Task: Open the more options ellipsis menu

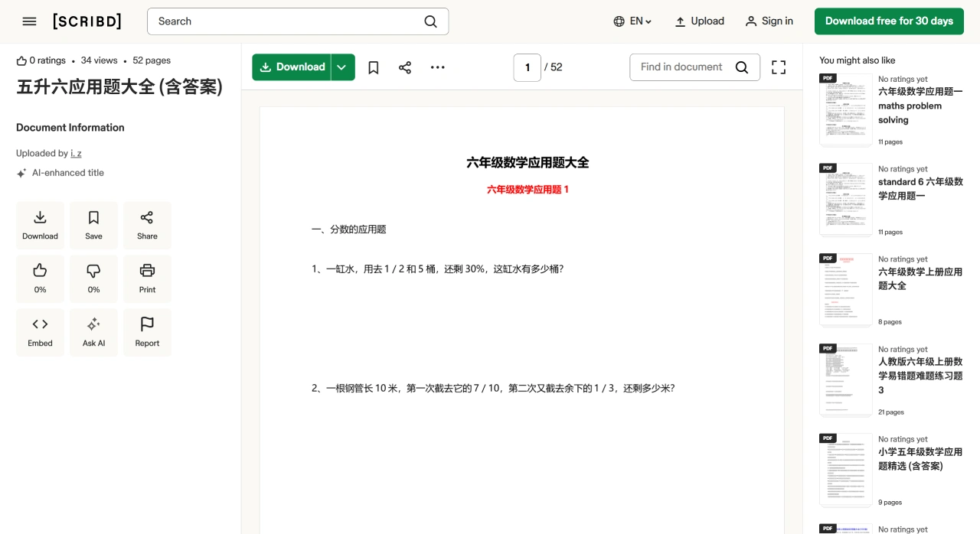Action: [x=437, y=67]
